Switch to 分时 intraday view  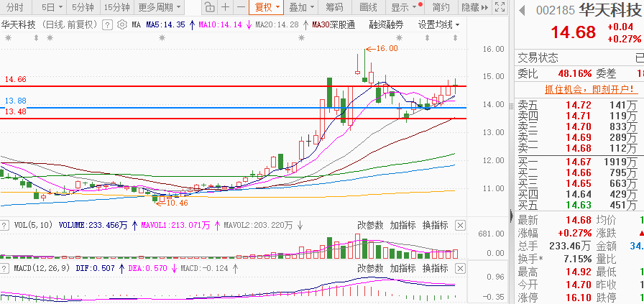[15, 7]
